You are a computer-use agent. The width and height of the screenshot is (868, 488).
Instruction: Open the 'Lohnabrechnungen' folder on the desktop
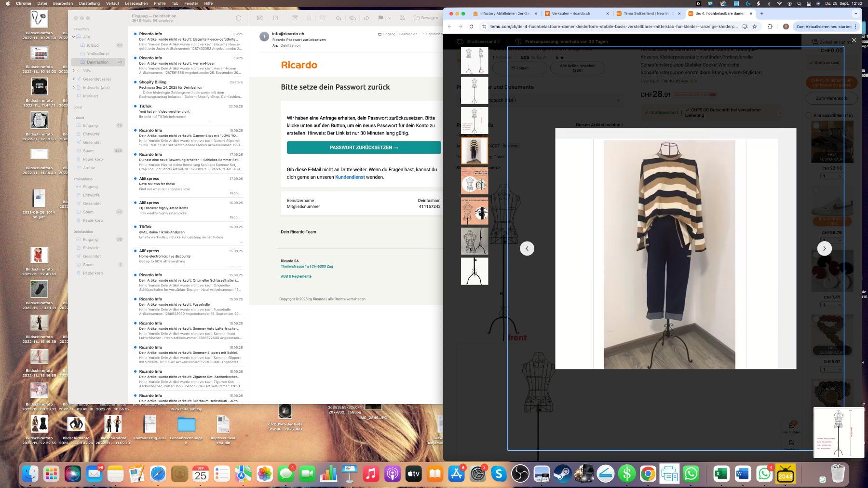click(x=187, y=431)
